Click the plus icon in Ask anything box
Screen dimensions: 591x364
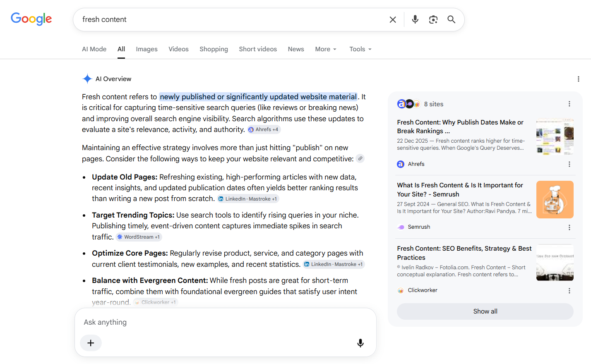click(91, 343)
